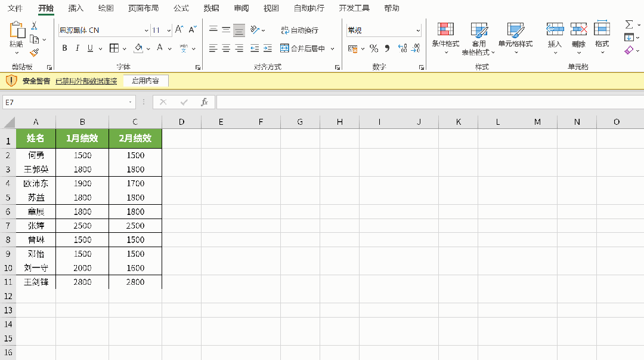Click the 删除 cells button
The height and width of the screenshot is (360, 644).
point(578,39)
